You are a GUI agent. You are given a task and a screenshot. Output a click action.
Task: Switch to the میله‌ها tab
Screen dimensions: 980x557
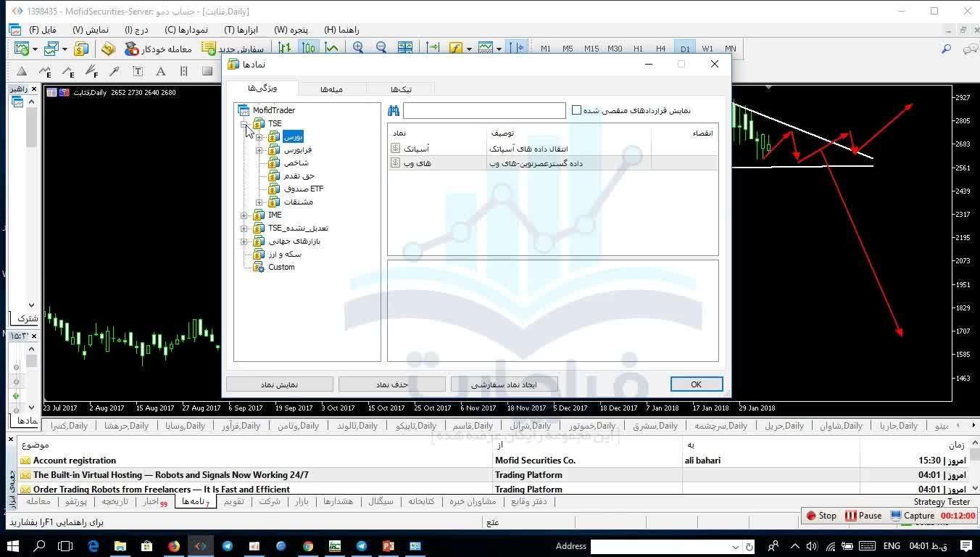(x=331, y=89)
